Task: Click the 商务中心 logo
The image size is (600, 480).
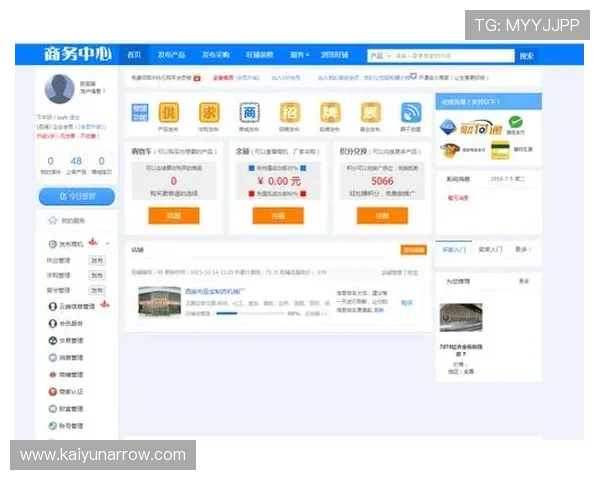Action: tap(78, 54)
